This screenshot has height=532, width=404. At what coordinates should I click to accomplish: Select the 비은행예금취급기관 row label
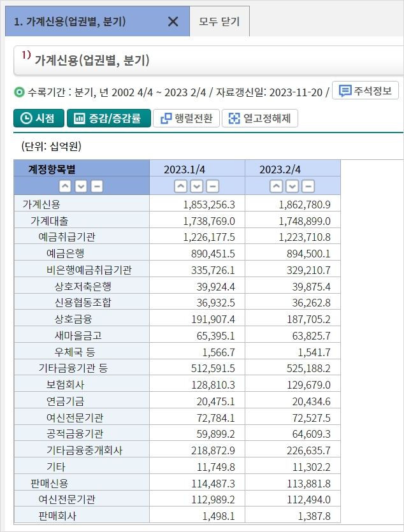point(89,270)
